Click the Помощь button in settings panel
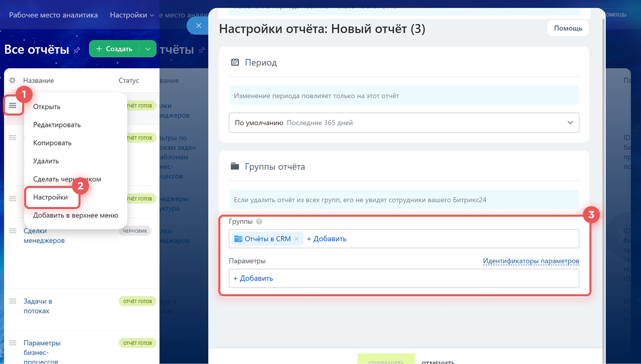Viewport: 641px width, 364px height. tap(568, 28)
